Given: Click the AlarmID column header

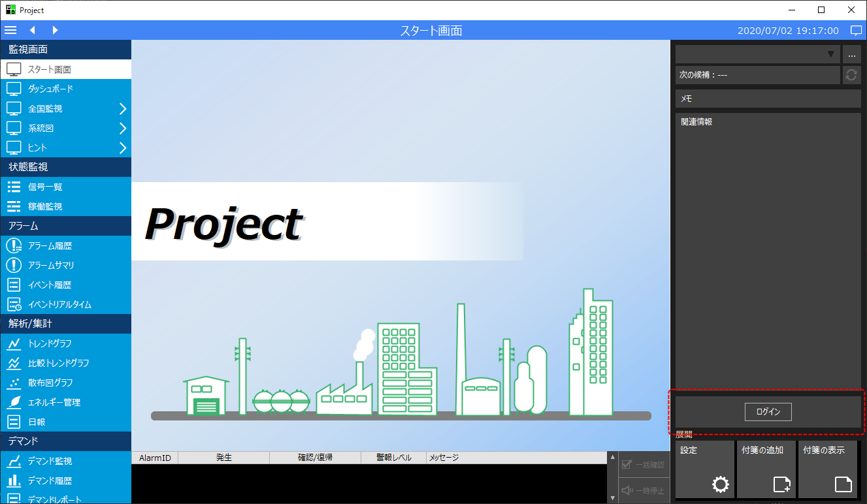Looking at the screenshot, I should coord(155,458).
